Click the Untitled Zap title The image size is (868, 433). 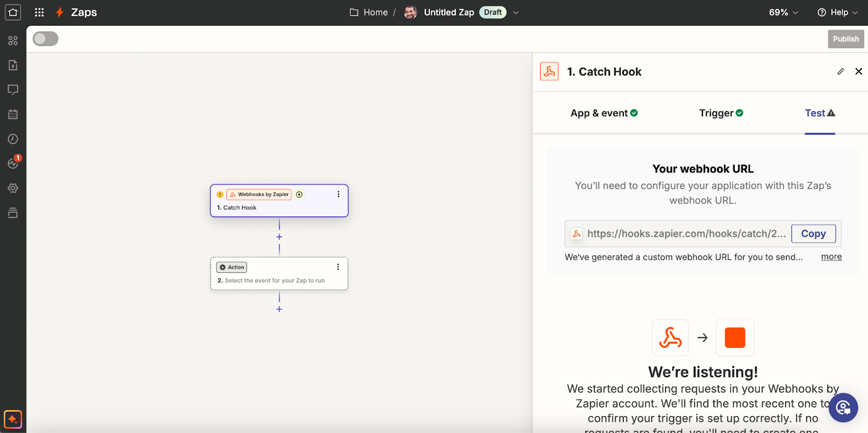coord(449,12)
